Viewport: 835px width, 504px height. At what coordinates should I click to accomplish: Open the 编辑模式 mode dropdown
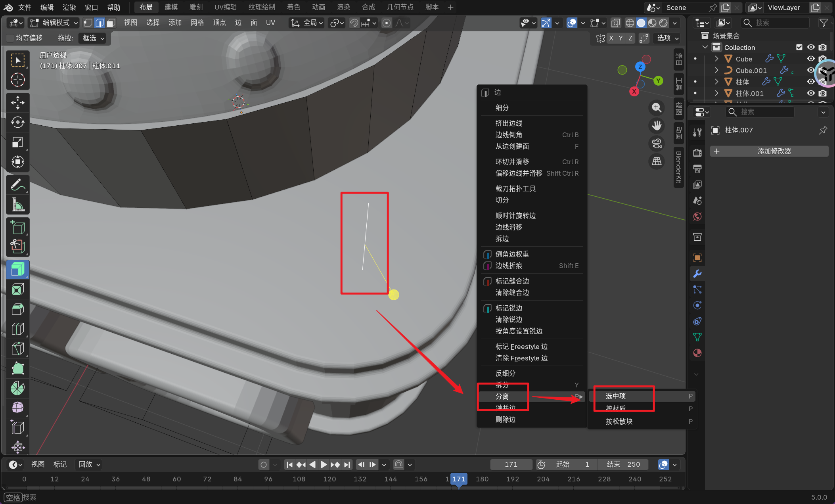54,23
